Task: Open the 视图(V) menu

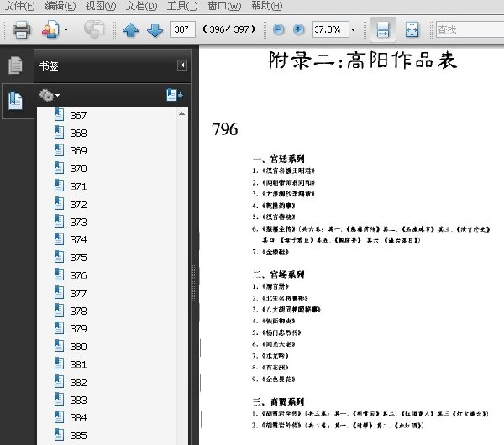Action: pos(101,6)
